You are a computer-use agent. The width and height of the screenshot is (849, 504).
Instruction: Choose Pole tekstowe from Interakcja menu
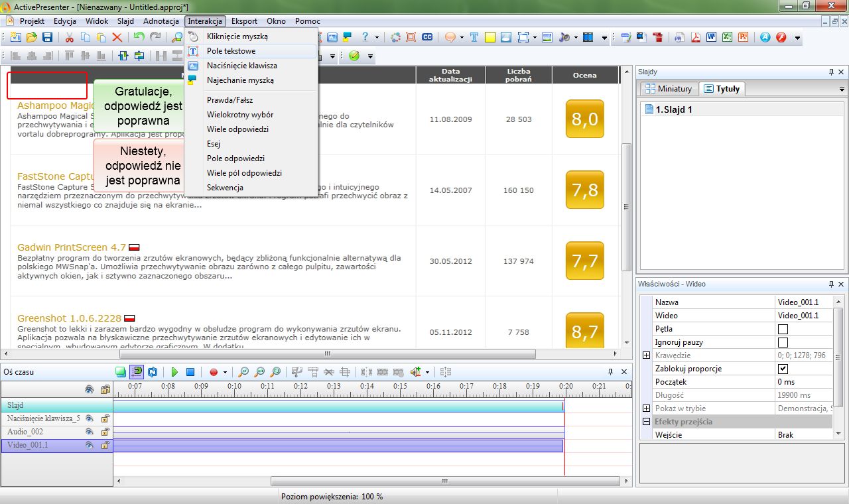click(251, 51)
